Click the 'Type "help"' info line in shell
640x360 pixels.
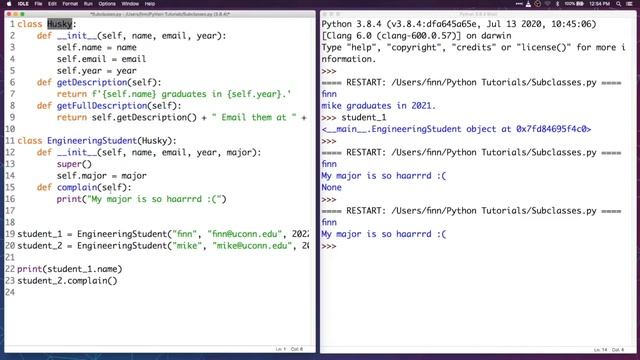pyautogui.click(x=473, y=47)
